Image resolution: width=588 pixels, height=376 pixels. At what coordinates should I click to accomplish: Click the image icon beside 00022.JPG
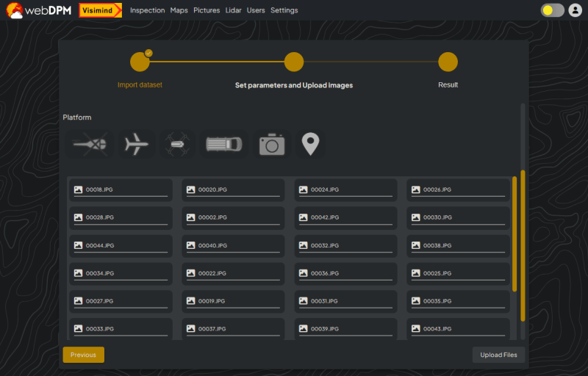point(190,273)
